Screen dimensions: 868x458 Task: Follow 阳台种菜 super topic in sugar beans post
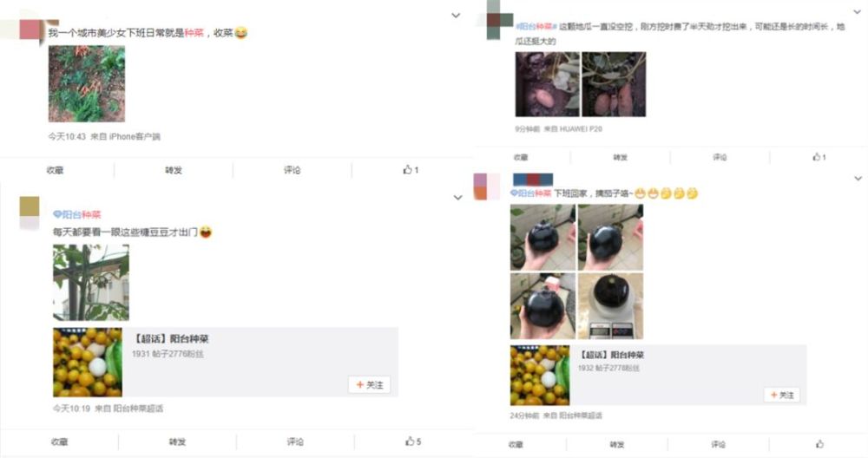click(x=369, y=385)
